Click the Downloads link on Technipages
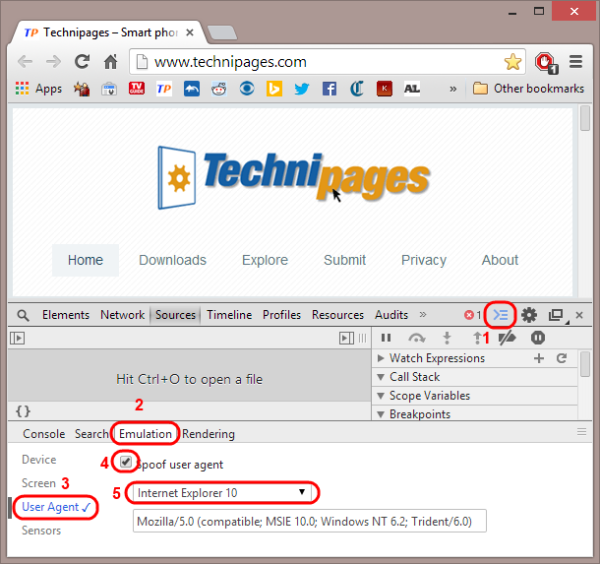 pyautogui.click(x=173, y=260)
